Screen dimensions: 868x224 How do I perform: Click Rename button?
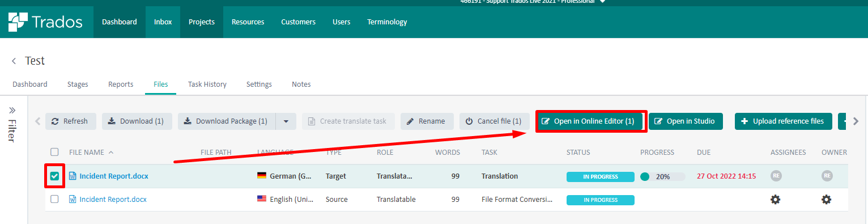pos(427,121)
